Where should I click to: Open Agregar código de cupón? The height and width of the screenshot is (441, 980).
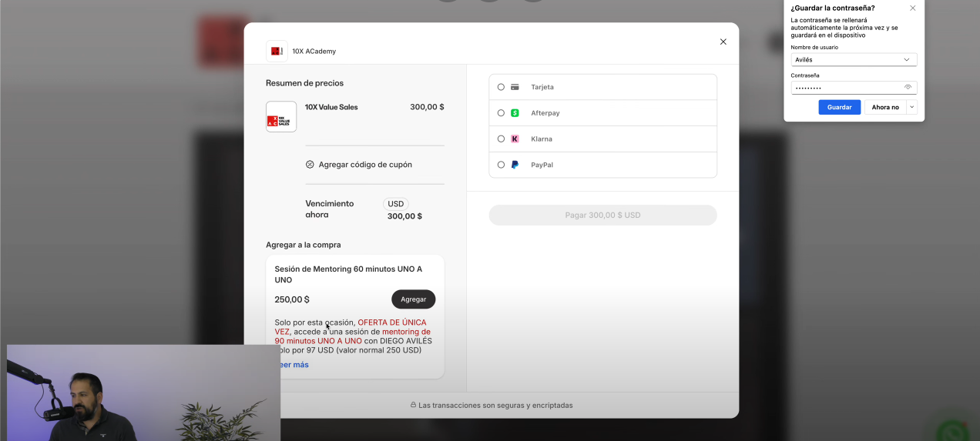pyautogui.click(x=365, y=165)
